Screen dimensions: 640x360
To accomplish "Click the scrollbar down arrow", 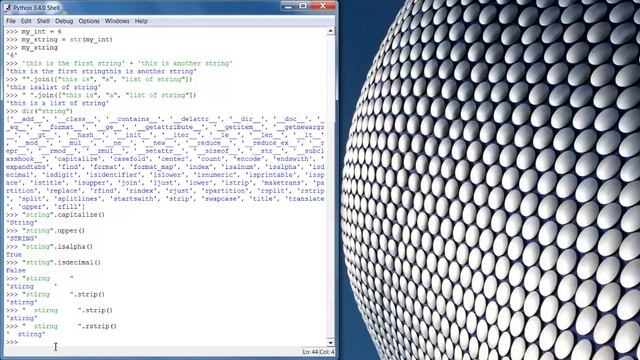I will click(331, 342).
